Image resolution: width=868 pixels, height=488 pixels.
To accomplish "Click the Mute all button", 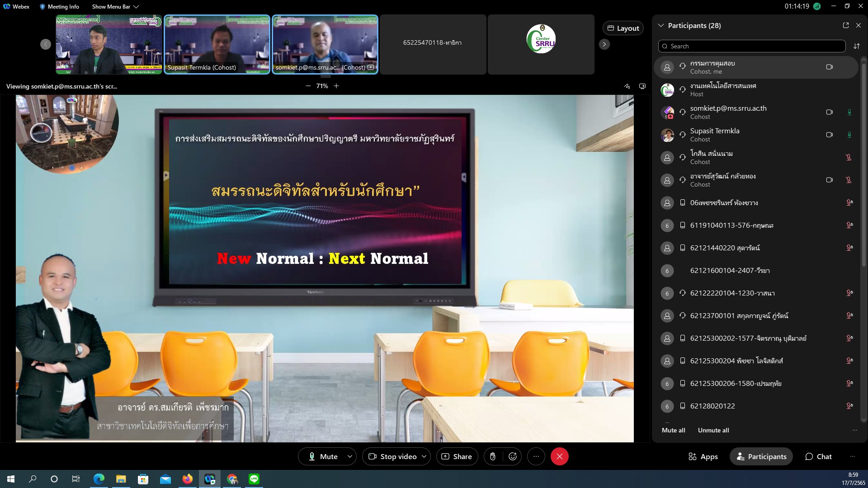I will pos(673,430).
